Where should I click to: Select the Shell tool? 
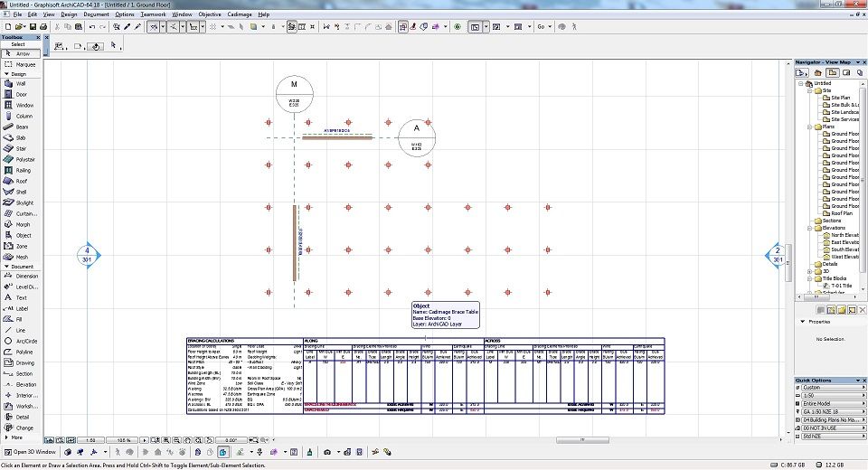[x=21, y=193]
